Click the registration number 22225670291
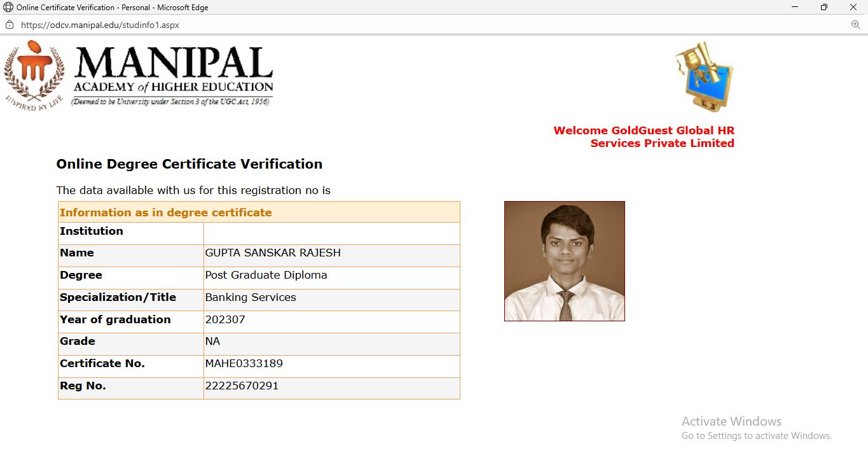The image size is (868, 453). pyautogui.click(x=242, y=386)
